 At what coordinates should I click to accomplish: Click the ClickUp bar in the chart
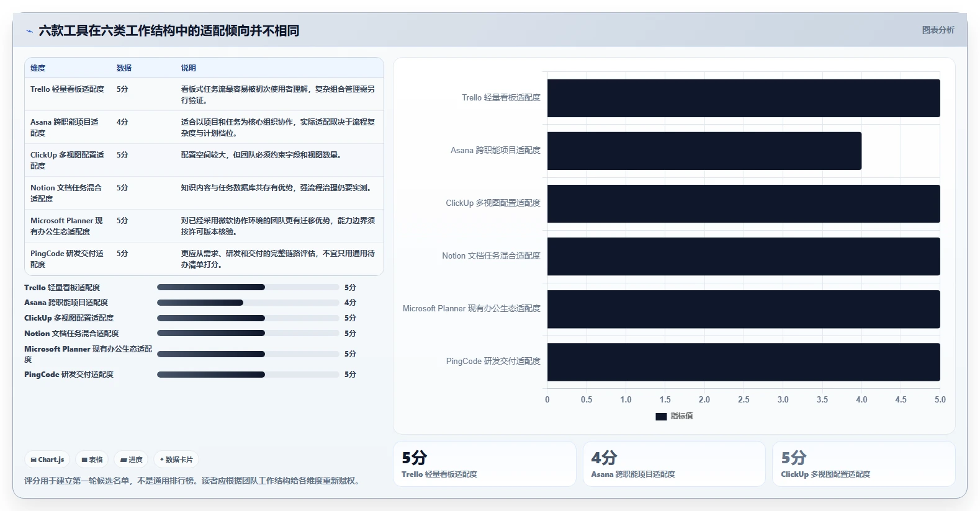[744, 203]
